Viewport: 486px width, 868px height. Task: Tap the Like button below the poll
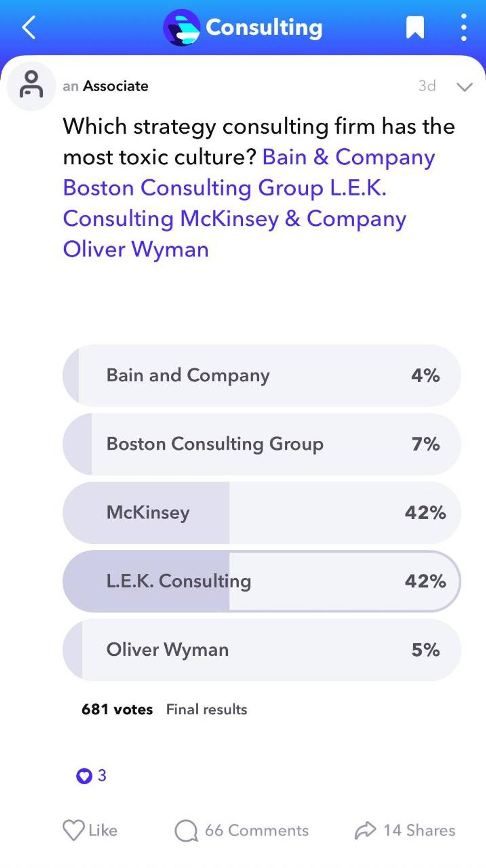point(91,830)
